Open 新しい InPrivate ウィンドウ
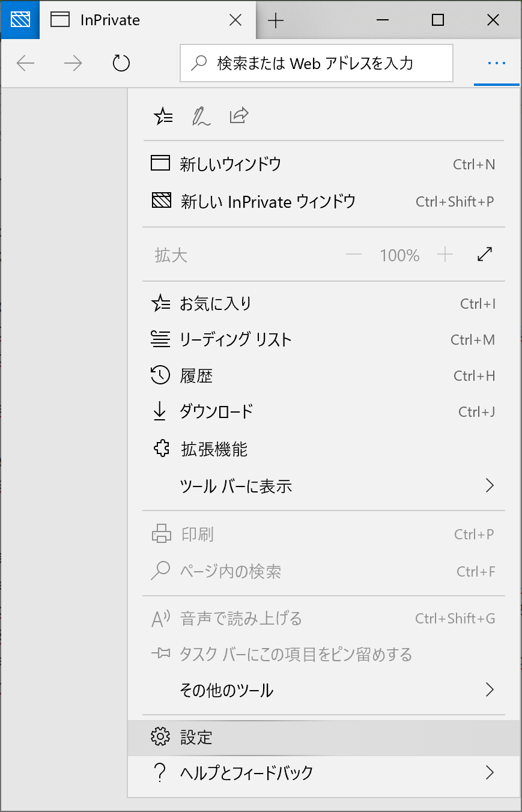This screenshot has height=812, width=522. click(x=270, y=201)
